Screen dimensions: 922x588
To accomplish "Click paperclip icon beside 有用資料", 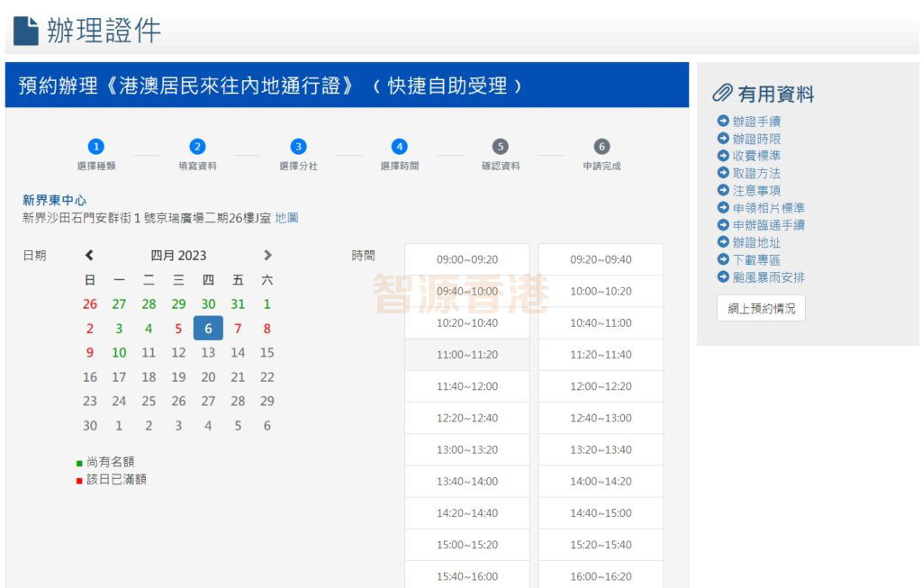I will [x=722, y=93].
